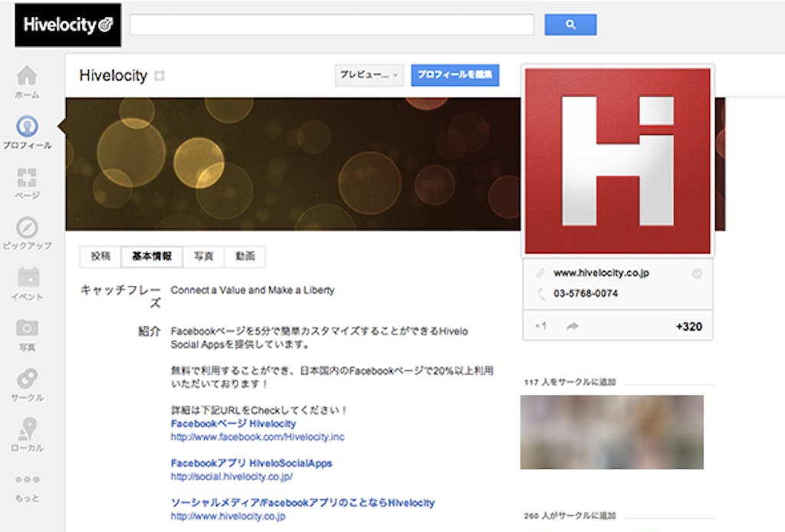Image resolution: width=785 pixels, height=532 pixels.
Task: Open the Facebookページ Hivelocity link
Action: click(233, 423)
